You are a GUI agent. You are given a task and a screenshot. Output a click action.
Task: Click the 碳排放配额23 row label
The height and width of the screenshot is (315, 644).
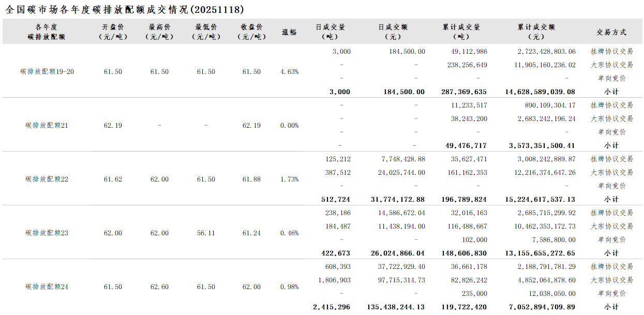(47, 233)
